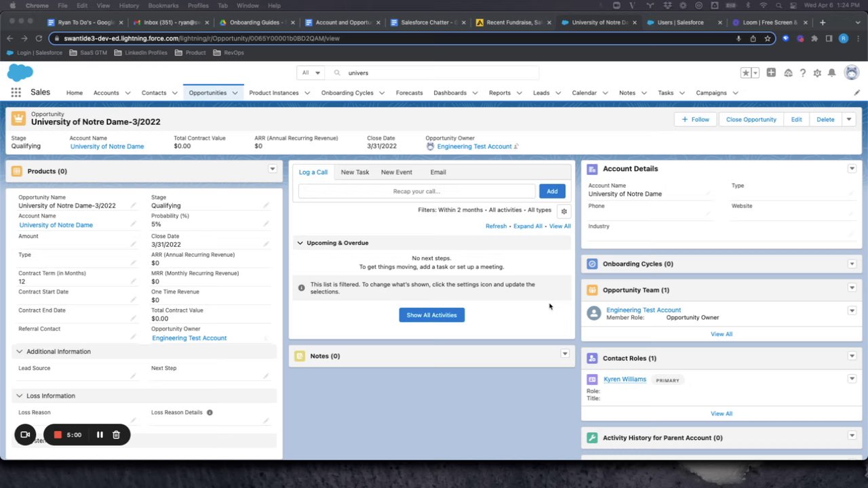Reload the page in Chrome
The image size is (868, 488).
pyautogui.click(x=39, y=39)
